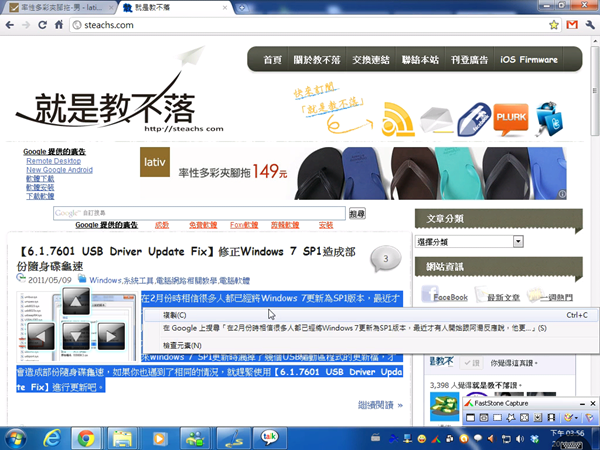
Task: Reload the page with the refresh icon
Action: click(42, 25)
